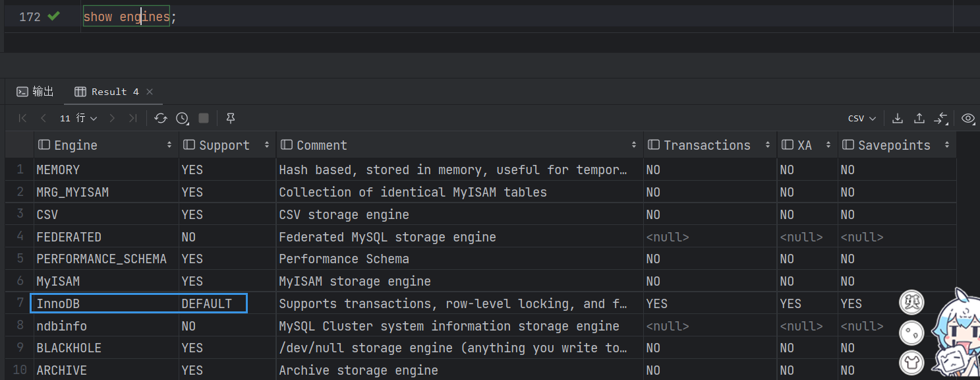Click the XA column header
The height and width of the screenshot is (380, 980).
point(807,145)
